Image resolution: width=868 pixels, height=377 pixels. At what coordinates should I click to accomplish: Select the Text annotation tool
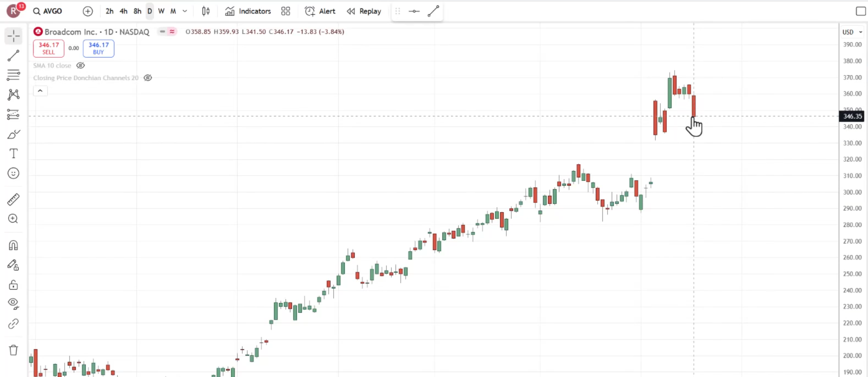tap(14, 154)
